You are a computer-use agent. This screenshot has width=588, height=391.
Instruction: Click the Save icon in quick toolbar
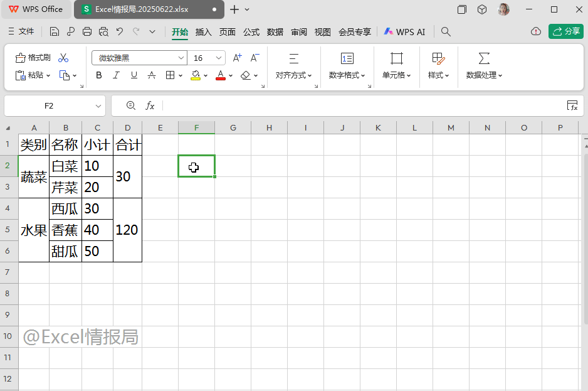pyautogui.click(x=55, y=31)
